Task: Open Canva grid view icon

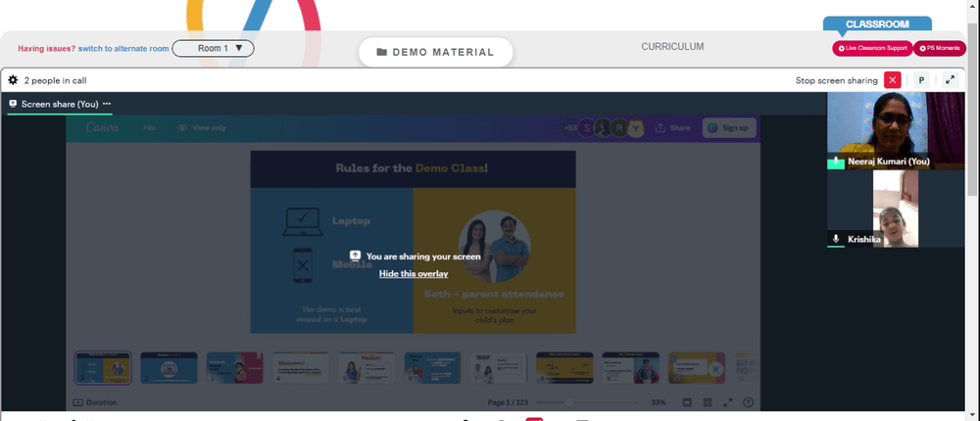Action: (708, 402)
